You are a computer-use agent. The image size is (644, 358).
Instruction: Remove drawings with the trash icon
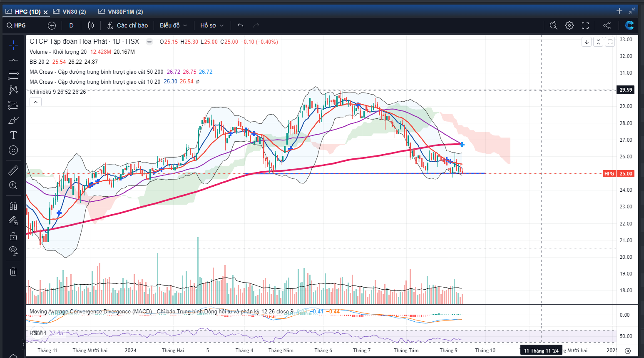pos(13,271)
